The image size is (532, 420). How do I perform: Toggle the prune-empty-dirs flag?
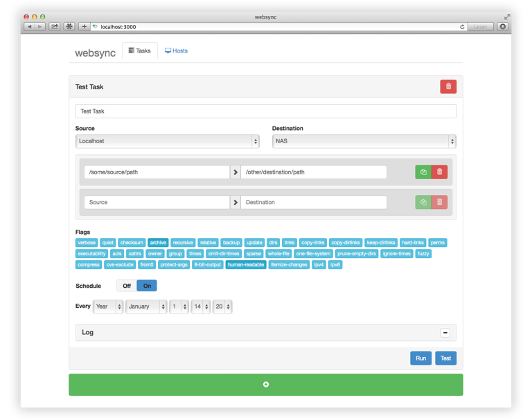(357, 253)
